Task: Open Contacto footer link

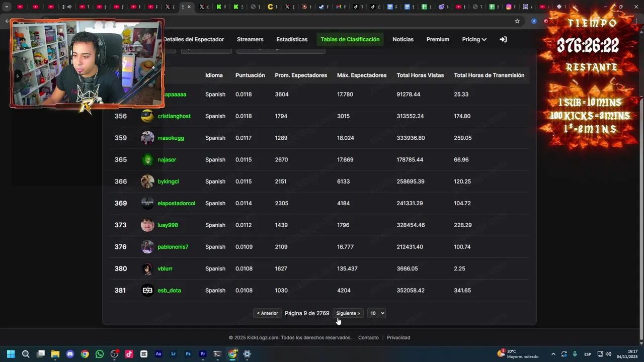Action: [368, 337]
